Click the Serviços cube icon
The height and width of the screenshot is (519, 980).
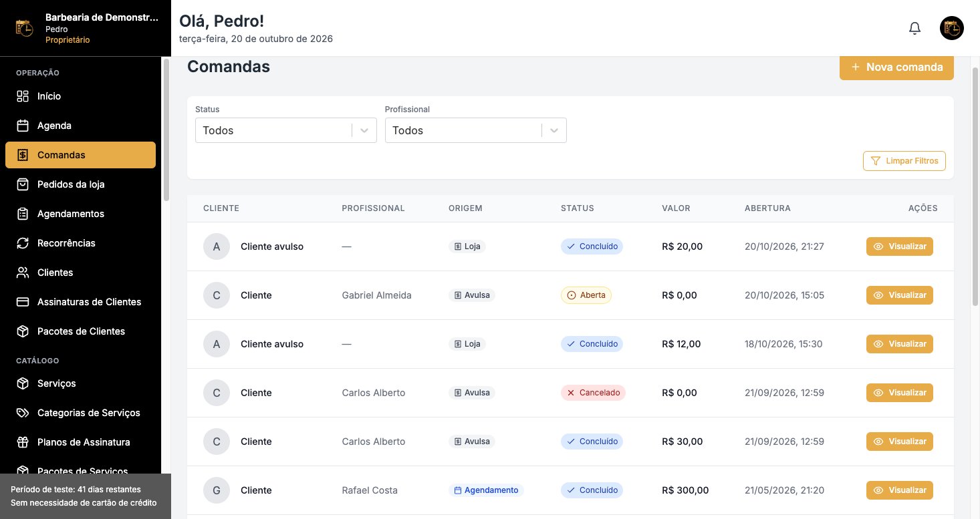[x=23, y=383]
